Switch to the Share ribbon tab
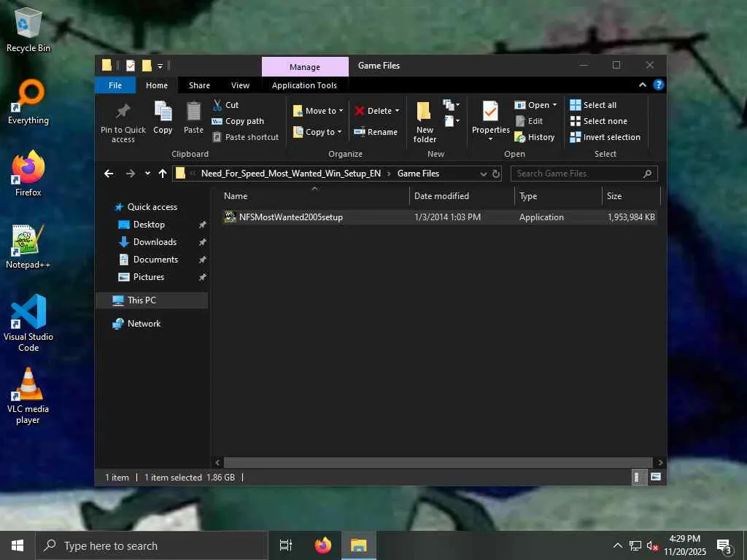Screen dimensions: 747x560 coord(199,85)
